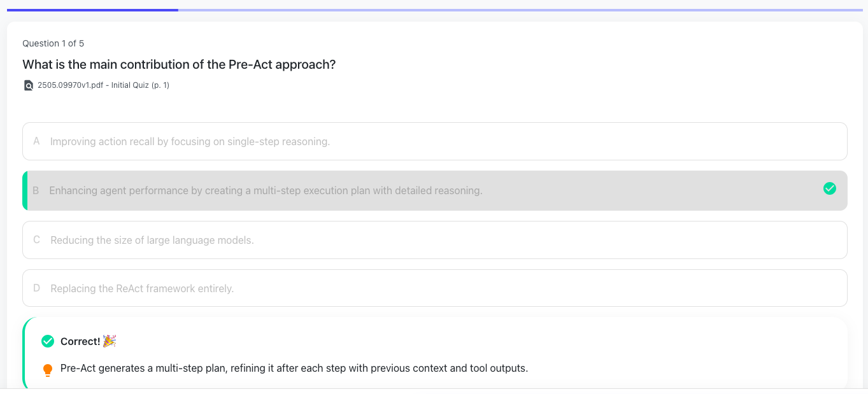This screenshot has width=868, height=394.
Task: Select answer B about multi-step execution plan
Action: pos(266,190)
